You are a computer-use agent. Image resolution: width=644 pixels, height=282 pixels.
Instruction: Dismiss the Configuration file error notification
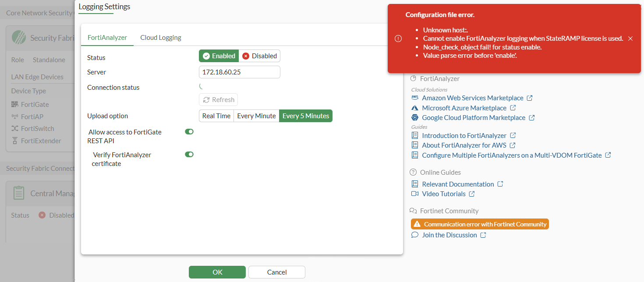(x=630, y=39)
